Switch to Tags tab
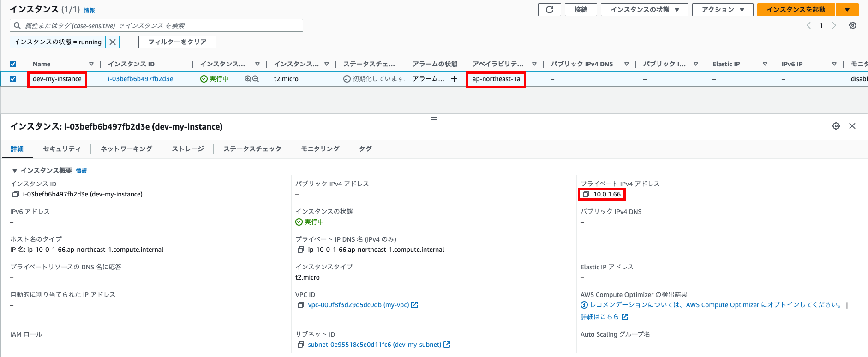 click(365, 149)
